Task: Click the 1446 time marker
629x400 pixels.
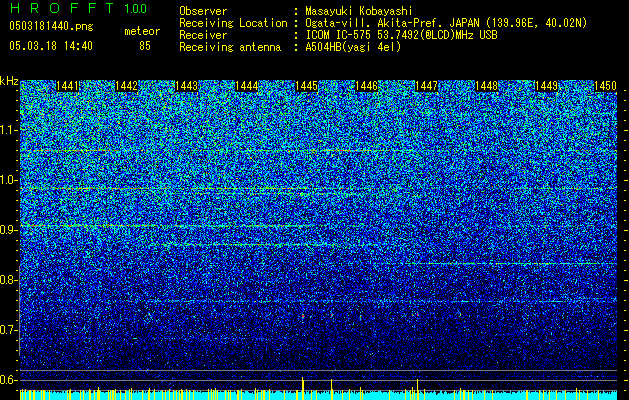Action: click(367, 86)
